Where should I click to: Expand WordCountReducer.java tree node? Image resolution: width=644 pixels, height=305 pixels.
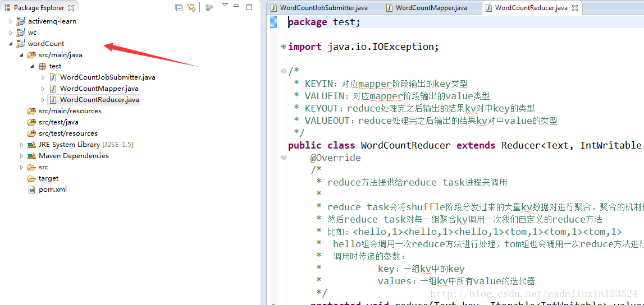pyautogui.click(x=43, y=100)
